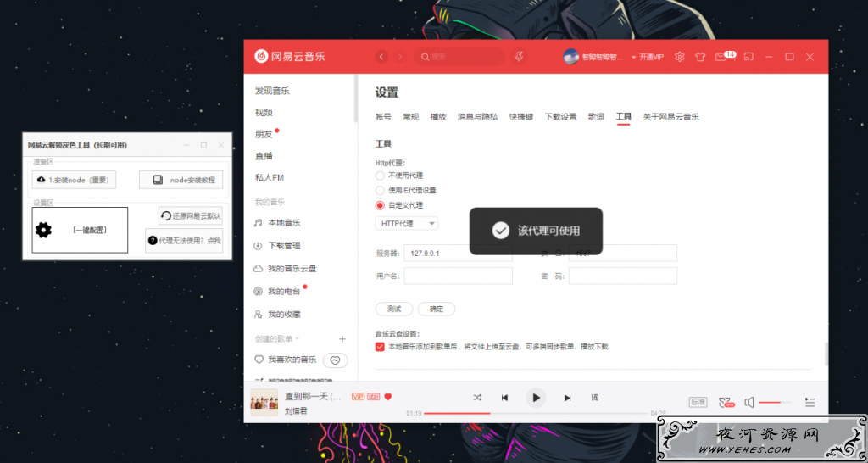The image size is (868, 463).
Task: Seek on the song progress bar
Action: pyautogui.click(x=536, y=413)
